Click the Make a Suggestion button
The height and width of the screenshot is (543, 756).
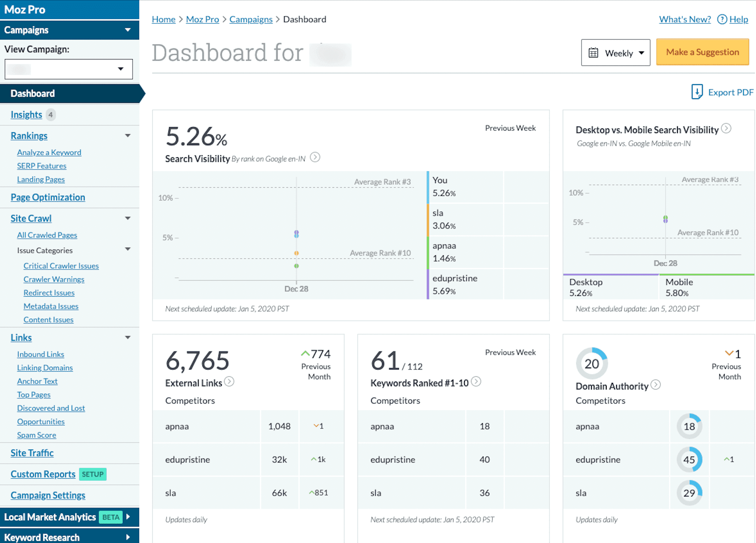702,52
